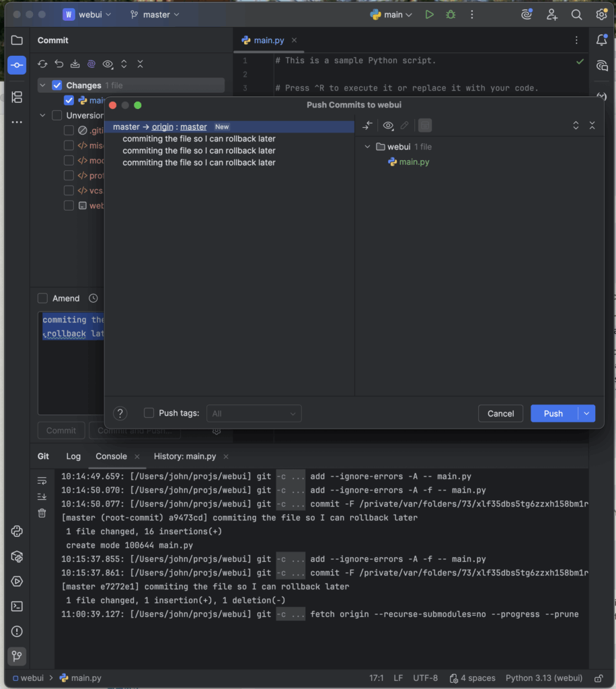Select the Console tab
Image resolution: width=616 pixels, height=689 pixels.
111,457
